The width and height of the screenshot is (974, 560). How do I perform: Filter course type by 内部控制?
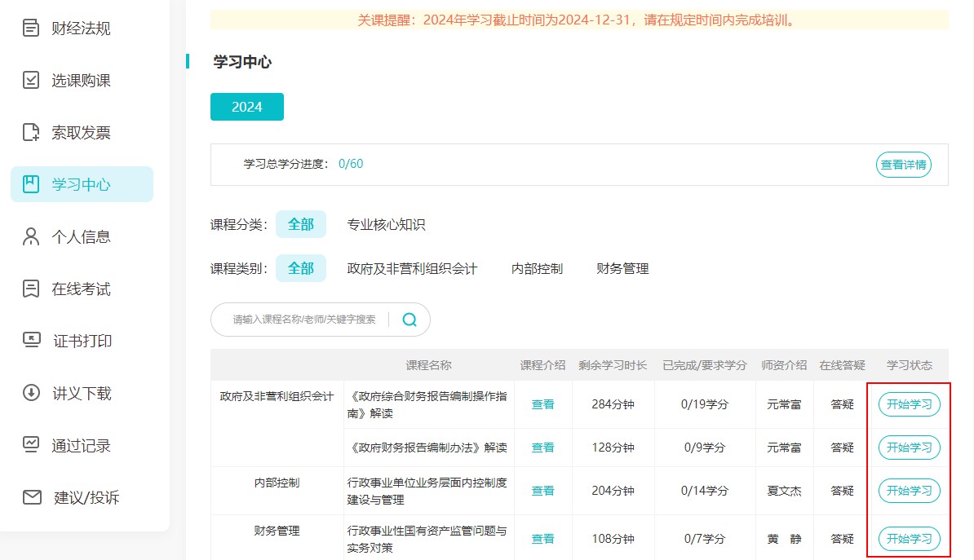click(537, 268)
